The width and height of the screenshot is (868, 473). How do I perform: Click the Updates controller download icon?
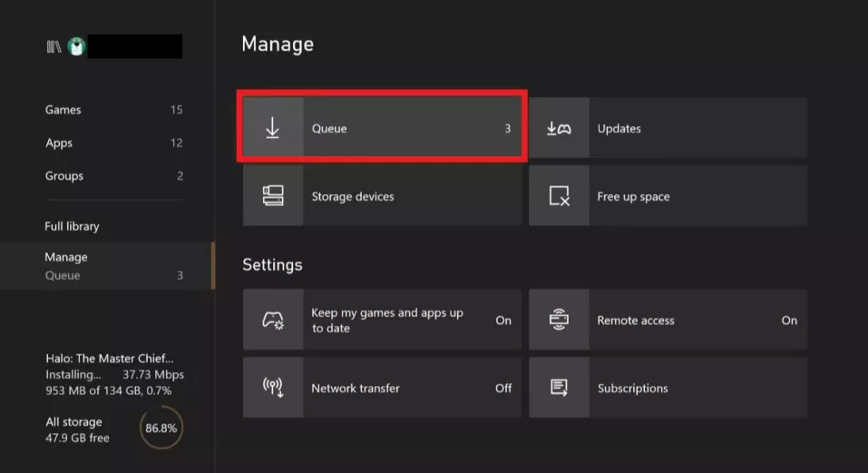pos(559,129)
